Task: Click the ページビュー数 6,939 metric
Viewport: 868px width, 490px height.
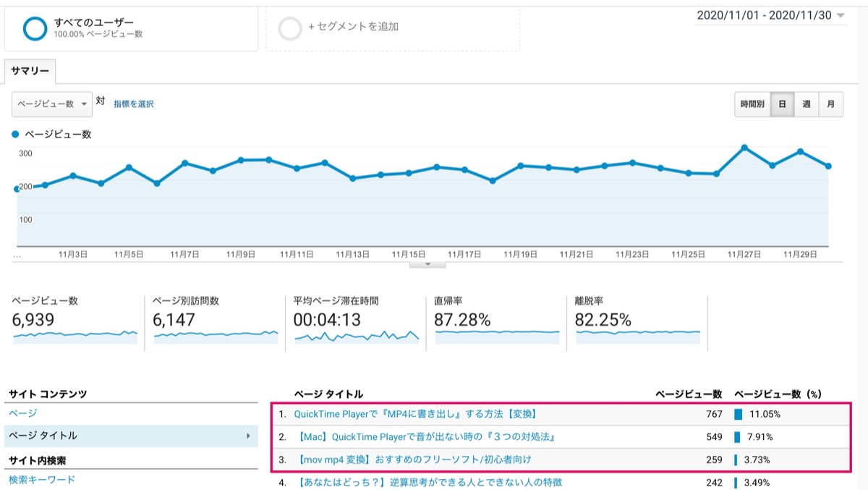Action: coord(75,321)
